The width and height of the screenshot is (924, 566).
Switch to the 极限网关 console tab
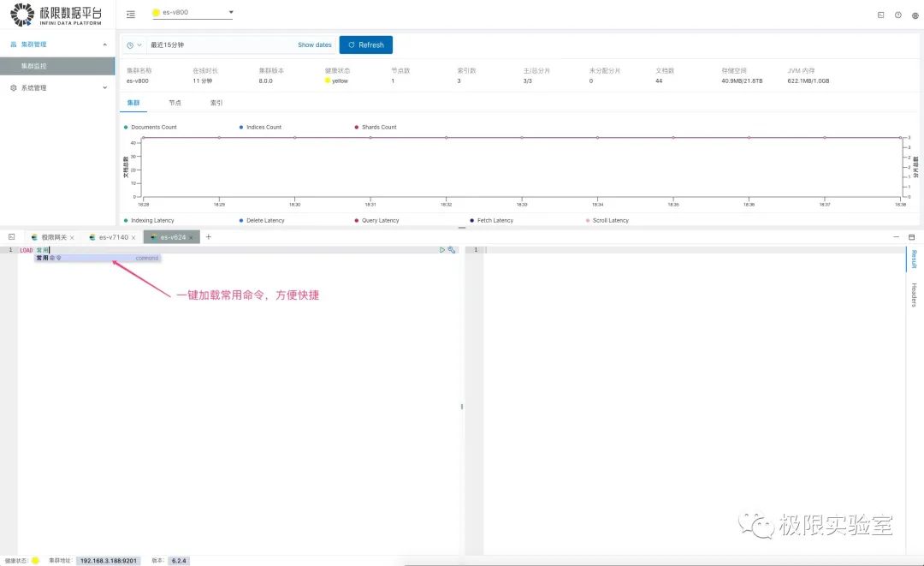[x=54, y=237]
